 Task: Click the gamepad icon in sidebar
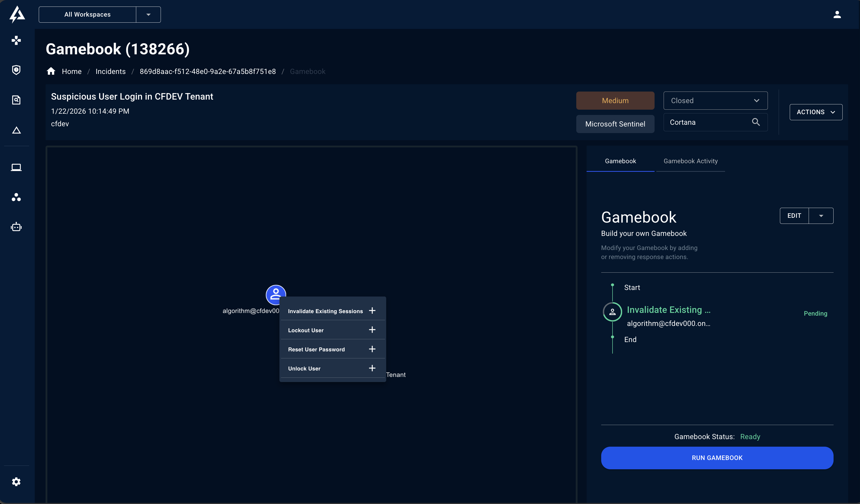16,40
